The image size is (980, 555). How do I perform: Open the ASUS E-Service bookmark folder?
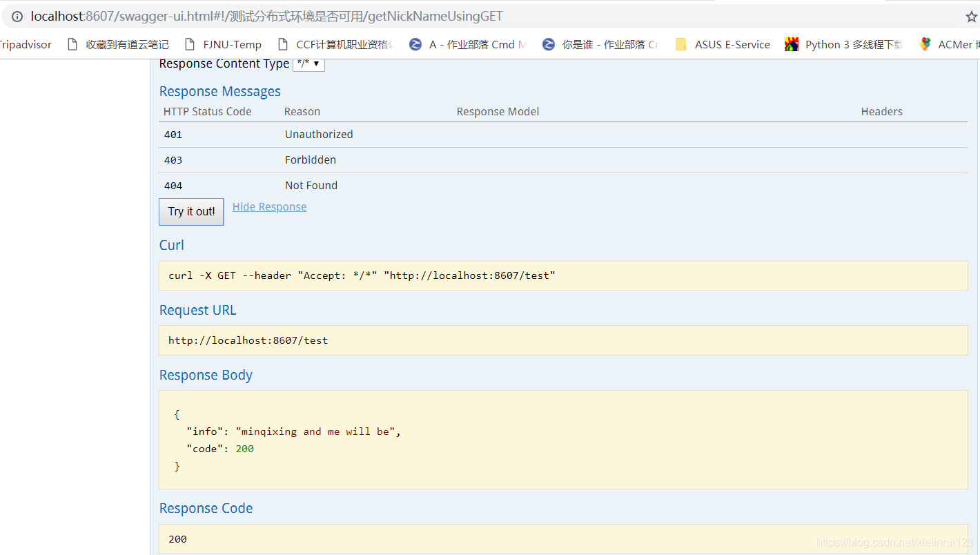point(723,44)
